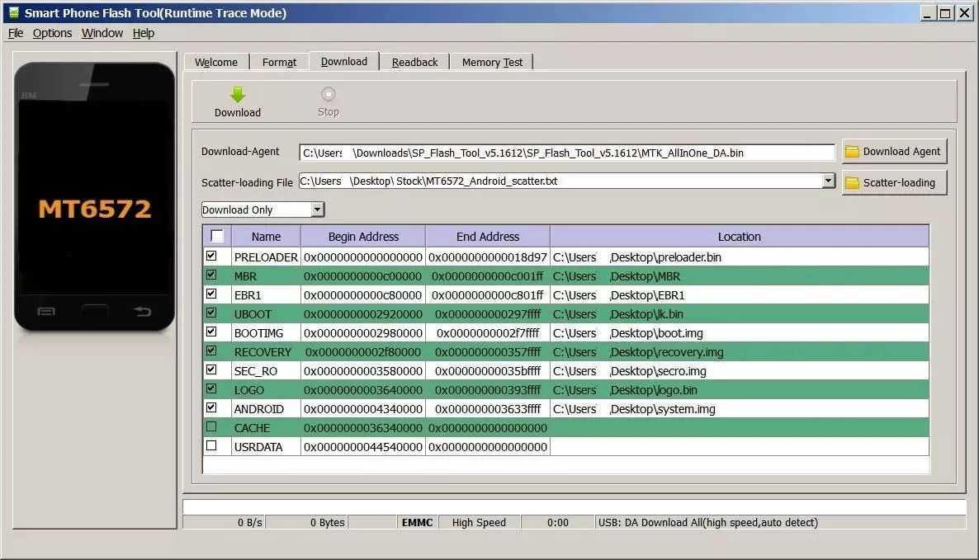The width and height of the screenshot is (979, 560).
Task: Click the Download Agent folder icon
Action: [851, 152]
